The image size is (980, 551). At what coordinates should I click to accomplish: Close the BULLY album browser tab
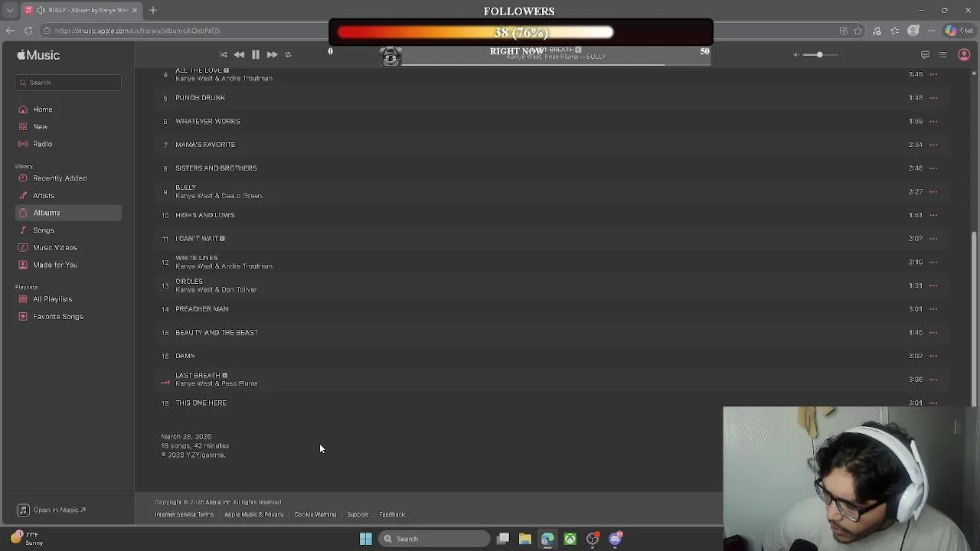135,10
